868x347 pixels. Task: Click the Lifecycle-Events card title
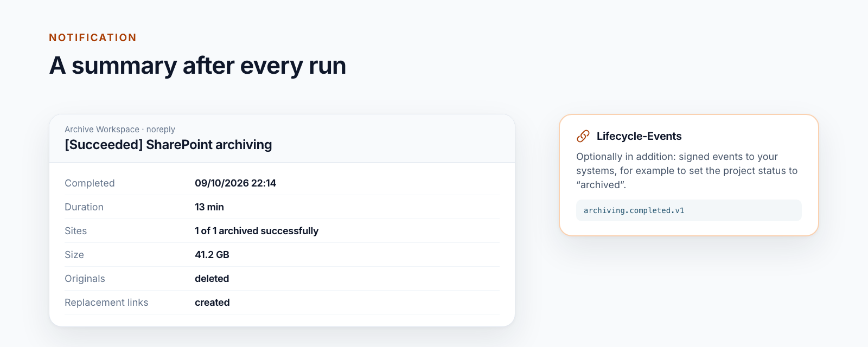[639, 136]
